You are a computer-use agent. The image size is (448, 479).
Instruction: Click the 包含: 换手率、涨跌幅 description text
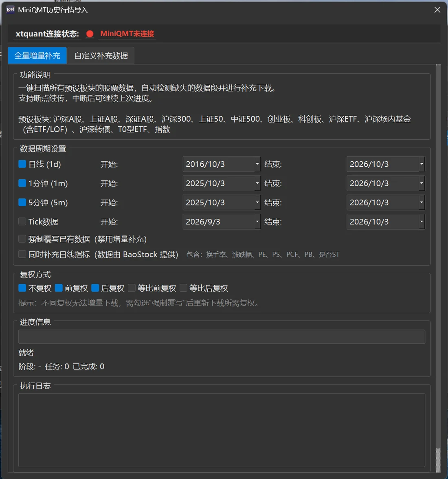coord(263,255)
